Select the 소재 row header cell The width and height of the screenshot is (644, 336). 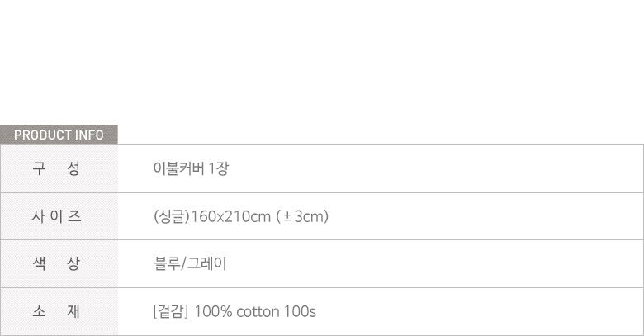59,311
